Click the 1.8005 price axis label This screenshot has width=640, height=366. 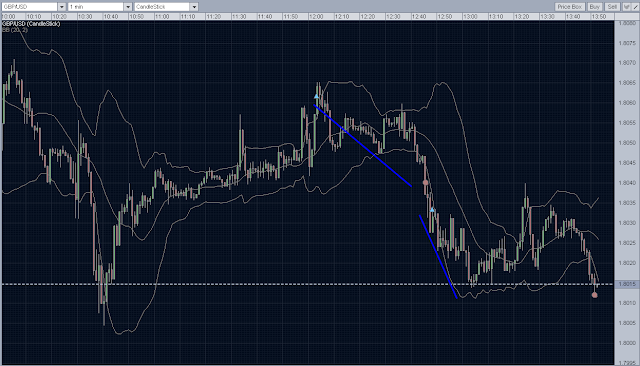[x=627, y=323]
